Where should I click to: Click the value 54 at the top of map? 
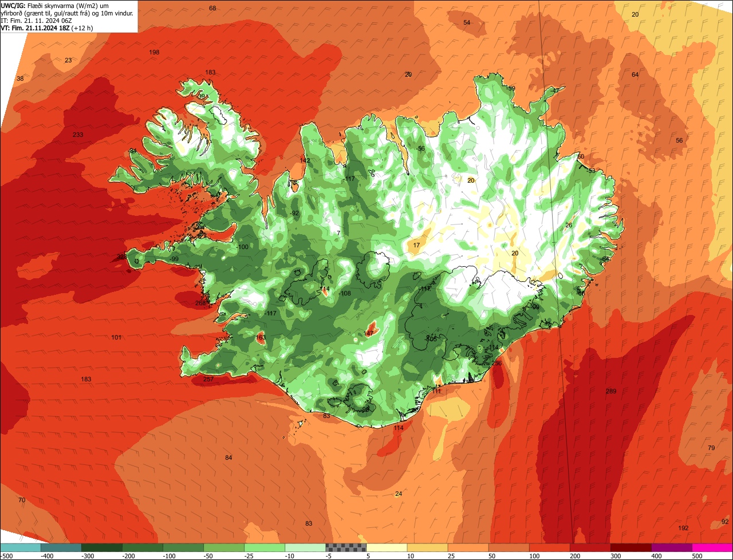[x=467, y=22]
